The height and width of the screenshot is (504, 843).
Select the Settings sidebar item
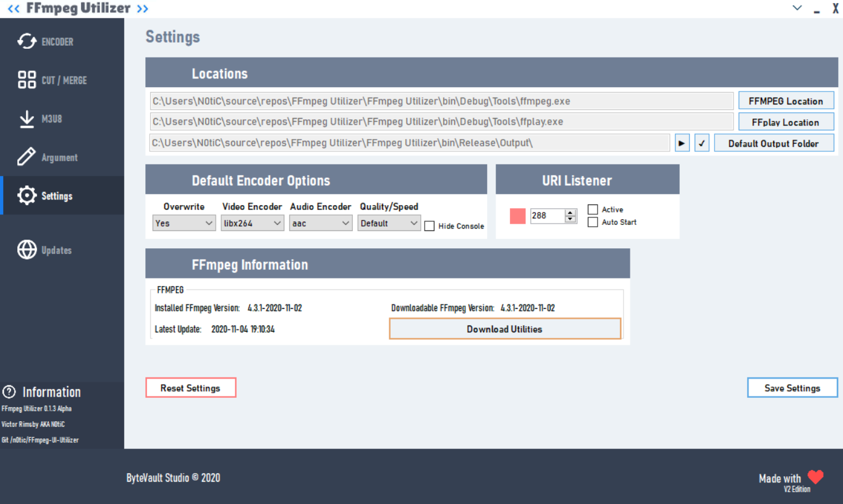pyautogui.click(x=62, y=196)
